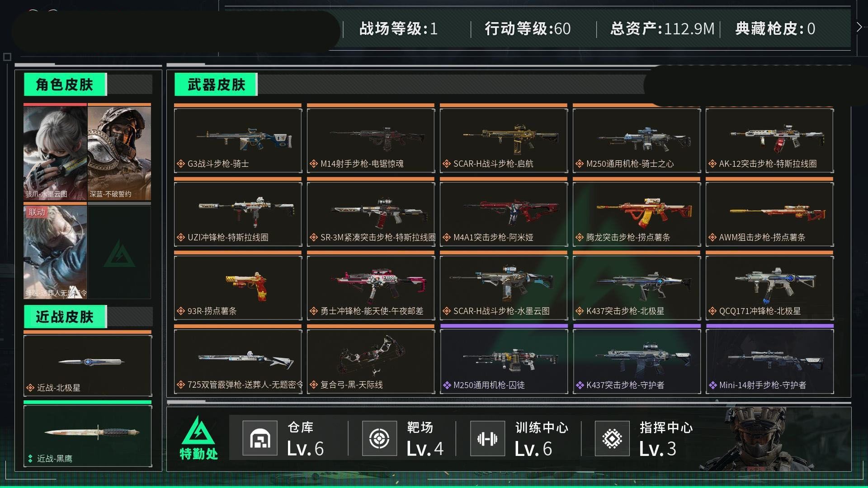Click the 骇爪-水墨云图 character skin
This screenshot has height=488, width=868.
pyautogui.click(x=55, y=152)
